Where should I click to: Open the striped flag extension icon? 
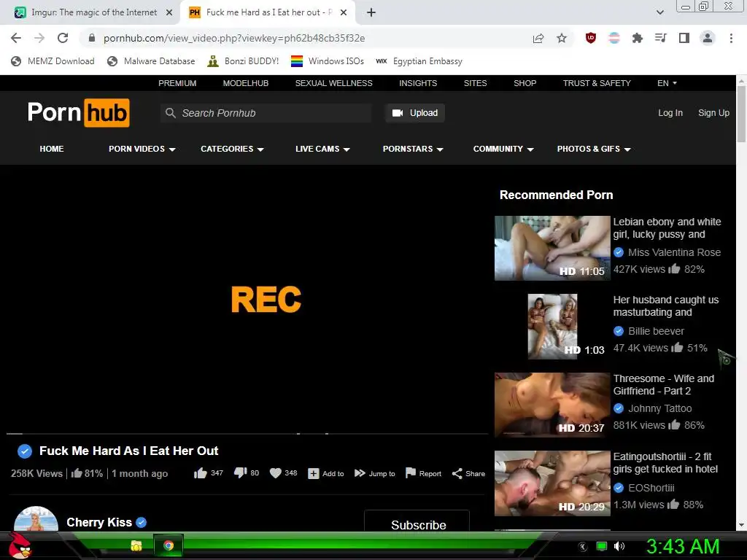[x=614, y=38]
